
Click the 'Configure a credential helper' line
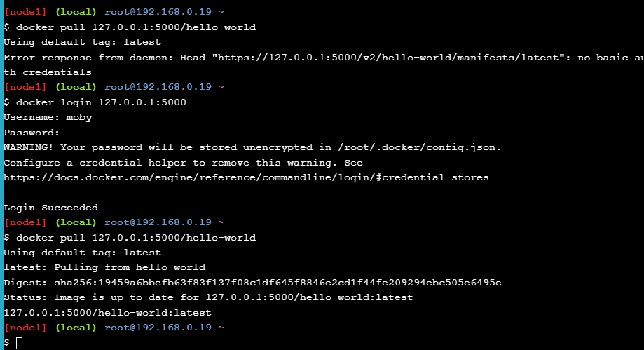(183, 162)
